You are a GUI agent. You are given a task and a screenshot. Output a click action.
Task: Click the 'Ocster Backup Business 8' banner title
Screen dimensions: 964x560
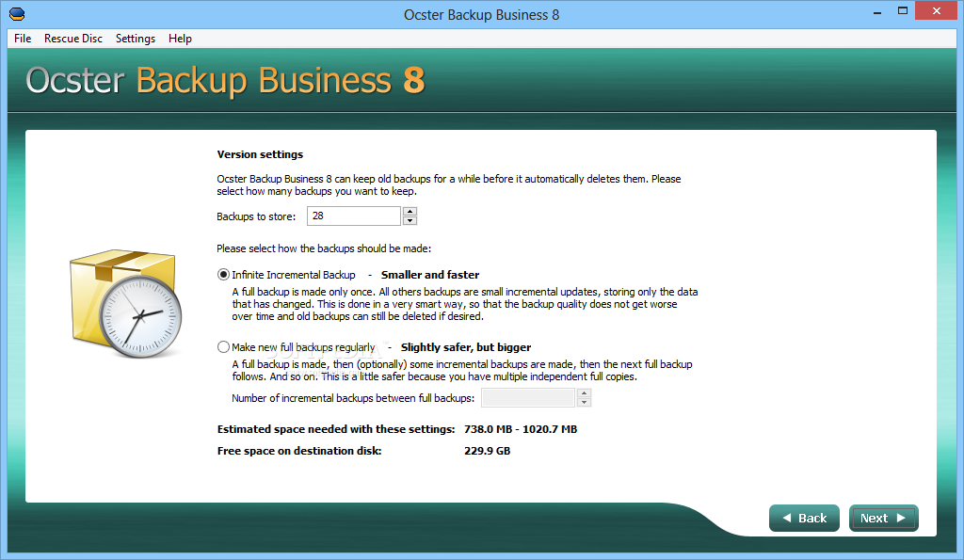coord(225,81)
